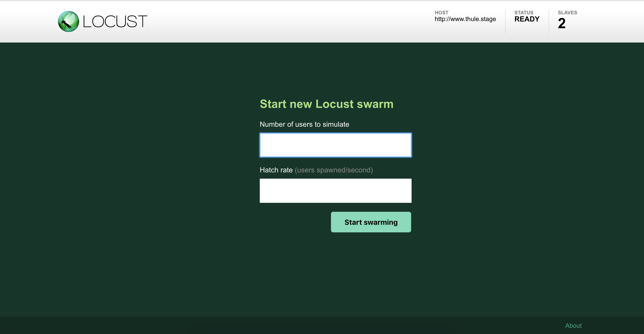Image resolution: width=644 pixels, height=334 pixels.
Task: Click the slaves count number 2
Action: pos(562,24)
